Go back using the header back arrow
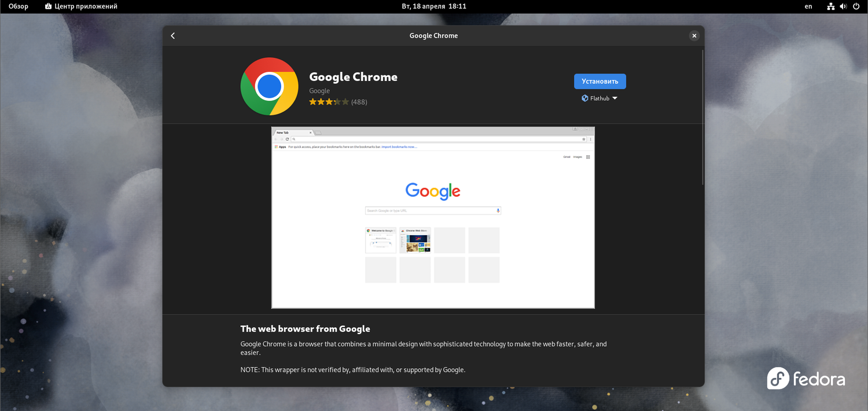868x411 pixels. (x=172, y=36)
